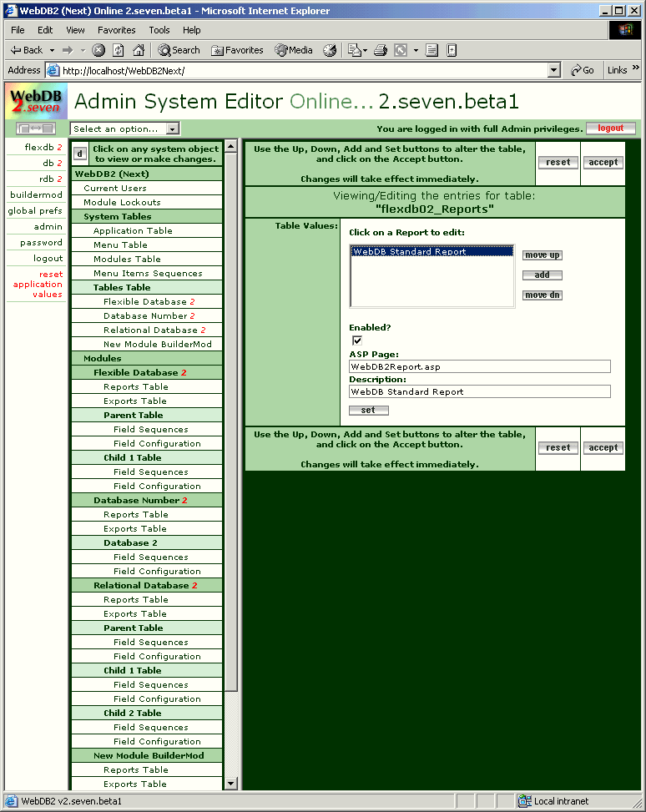Image resolution: width=646 pixels, height=812 pixels.
Task: Click the Refresh page icon
Action: (119, 50)
